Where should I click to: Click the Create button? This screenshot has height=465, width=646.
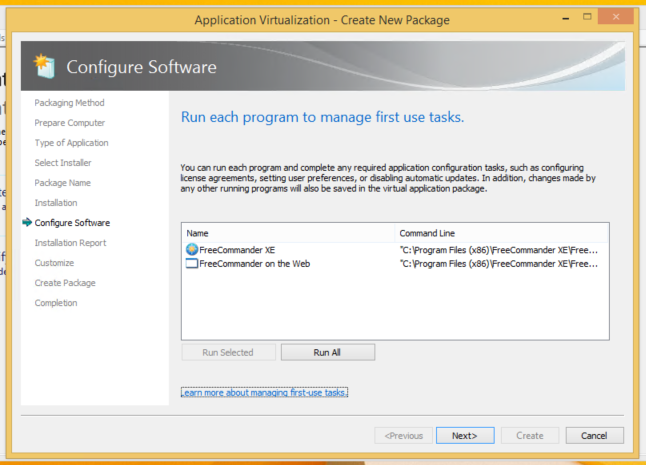click(x=529, y=435)
